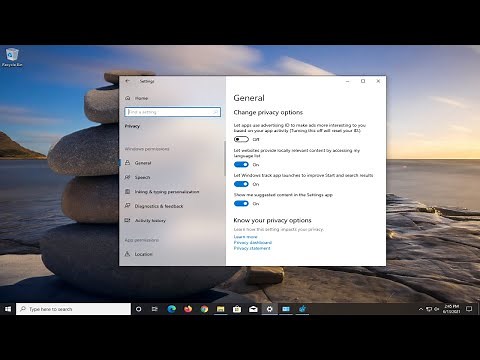Open the Action Center notifications icon
Image resolution: width=480 pixels, height=360 pixels.
tap(469, 309)
